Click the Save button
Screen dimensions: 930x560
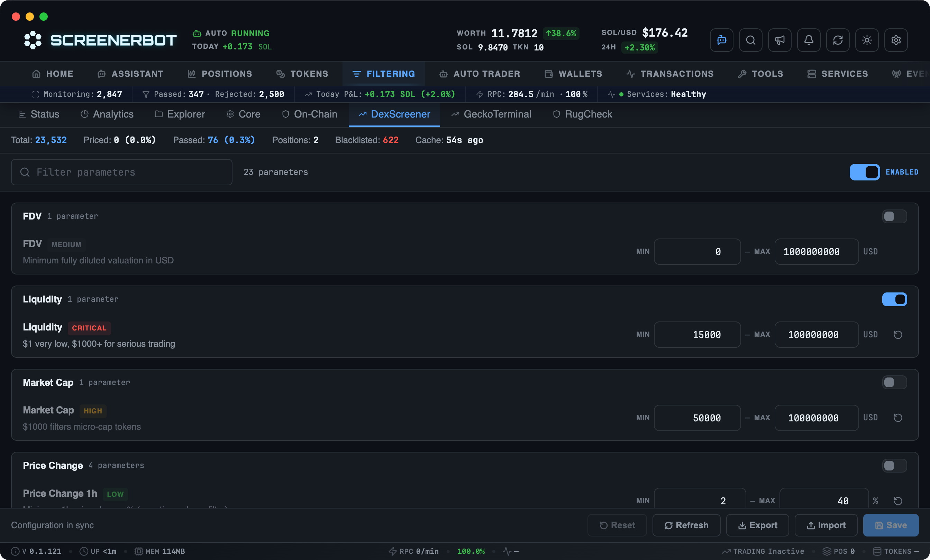click(891, 525)
